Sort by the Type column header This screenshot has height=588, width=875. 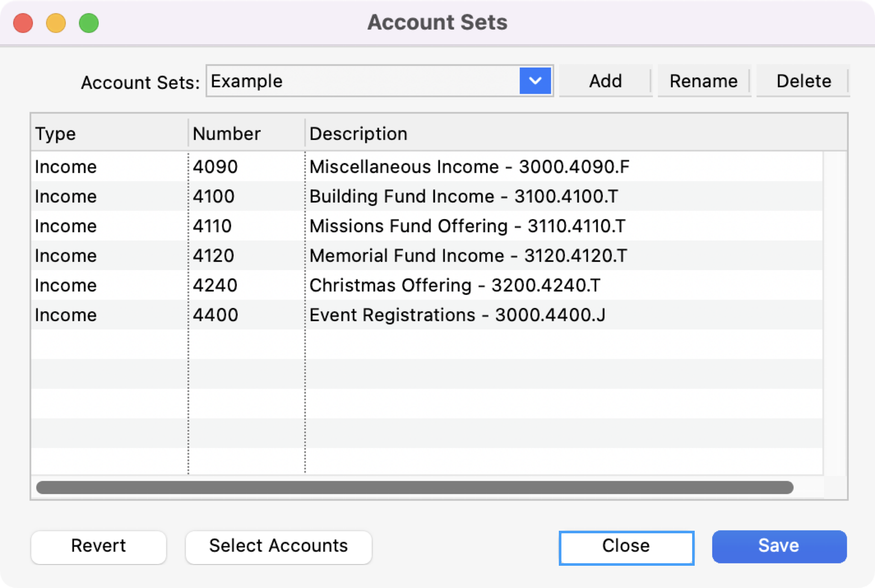tap(109, 134)
